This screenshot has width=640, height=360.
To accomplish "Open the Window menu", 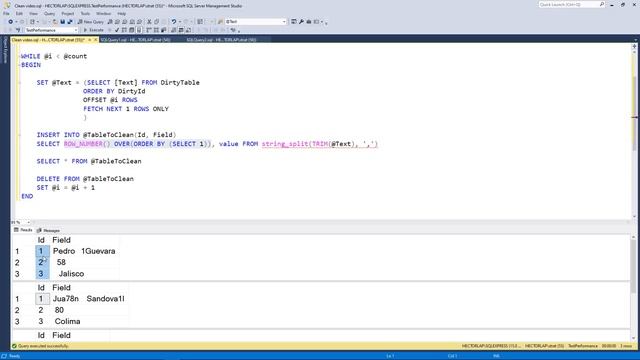I will pyautogui.click(x=104, y=13).
